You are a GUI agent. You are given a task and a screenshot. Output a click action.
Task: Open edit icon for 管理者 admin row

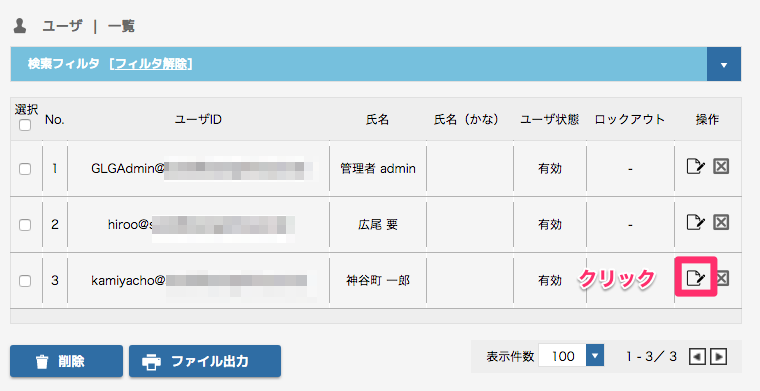click(696, 166)
